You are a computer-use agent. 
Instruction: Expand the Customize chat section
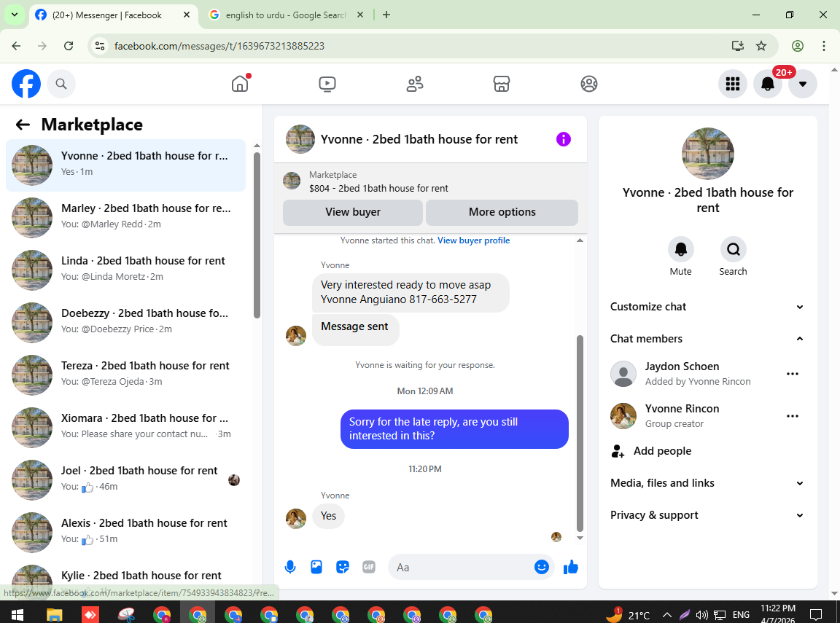pyautogui.click(x=707, y=307)
